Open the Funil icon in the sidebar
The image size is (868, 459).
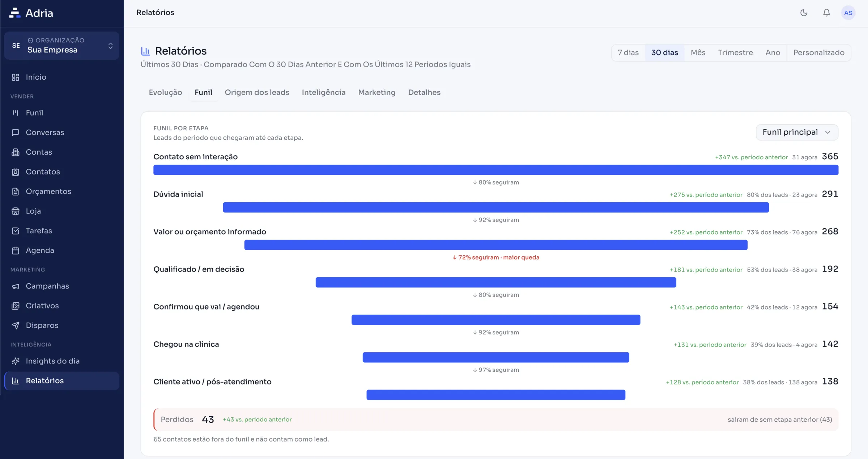(x=15, y=113)
